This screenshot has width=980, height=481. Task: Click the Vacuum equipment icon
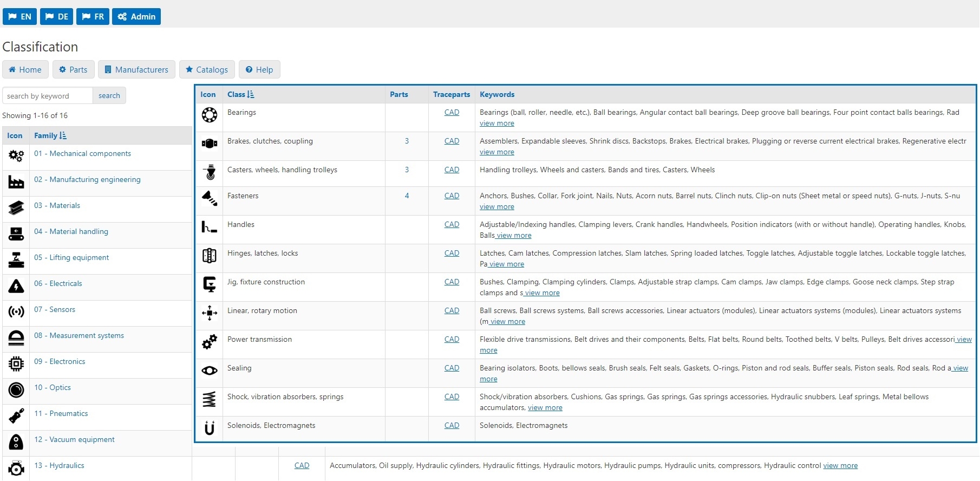point(16,442)
